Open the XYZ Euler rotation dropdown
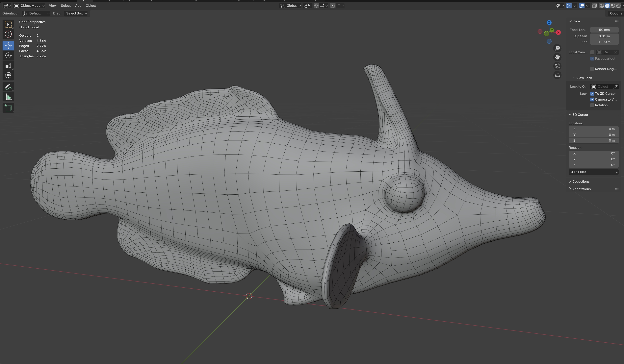 coord(594,172)
